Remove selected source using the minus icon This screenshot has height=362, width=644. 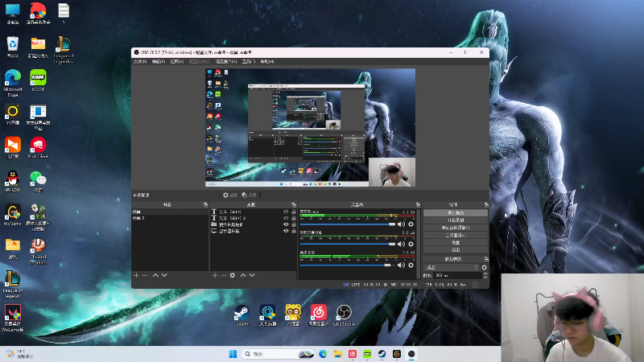(224, 275)
